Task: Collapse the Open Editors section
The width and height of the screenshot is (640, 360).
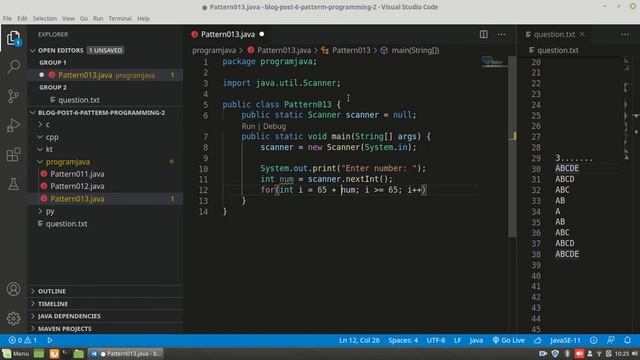Action: pyautogui.click(x=105, y=50)
